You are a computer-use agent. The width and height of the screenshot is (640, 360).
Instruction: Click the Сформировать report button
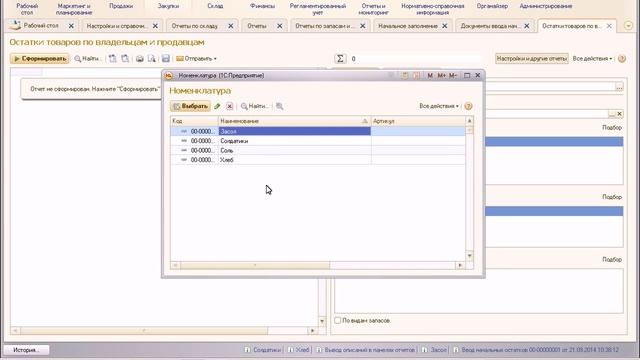[x=40, y=59]
